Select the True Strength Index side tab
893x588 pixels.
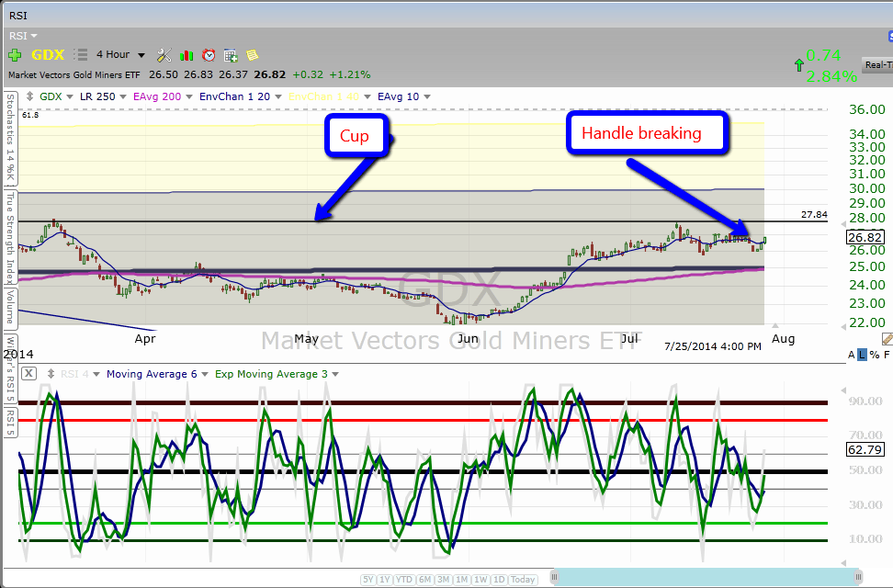point(10,237)
